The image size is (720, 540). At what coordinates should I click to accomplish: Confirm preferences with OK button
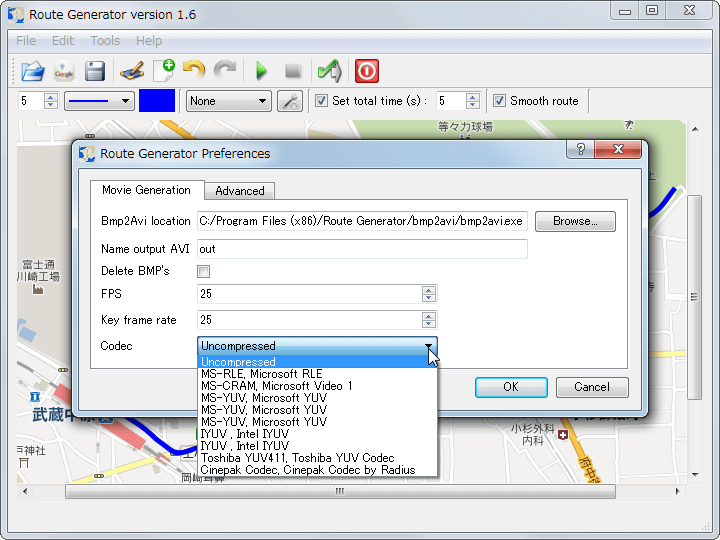511,387
